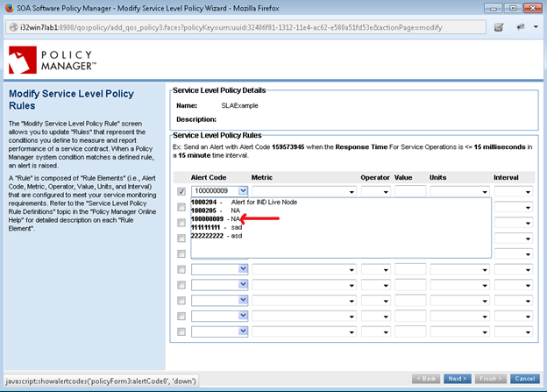Click the site identity globe icon in the address bar
The width and height of the screenshot is (547, 392).
13,27
